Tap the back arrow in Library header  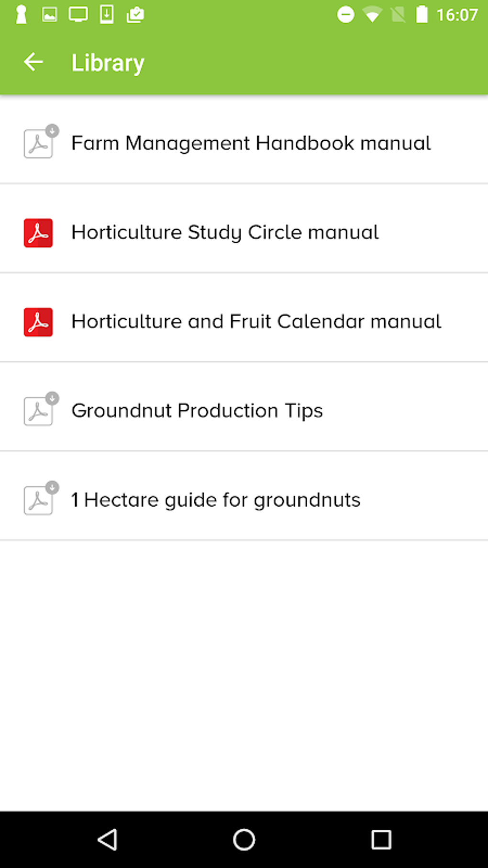(33, 62)
